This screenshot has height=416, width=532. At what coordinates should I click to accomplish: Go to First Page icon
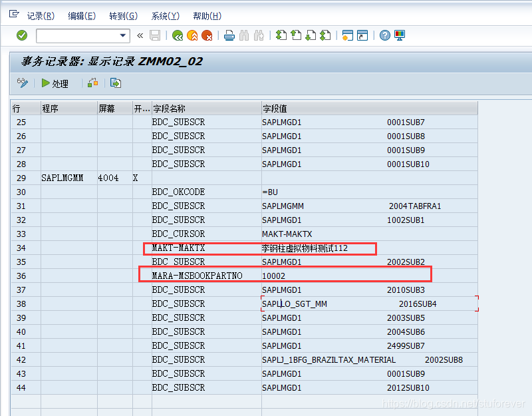281,35
